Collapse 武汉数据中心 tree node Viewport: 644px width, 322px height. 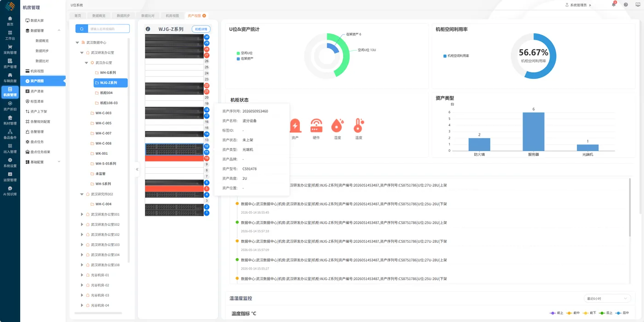click(77, 42)
